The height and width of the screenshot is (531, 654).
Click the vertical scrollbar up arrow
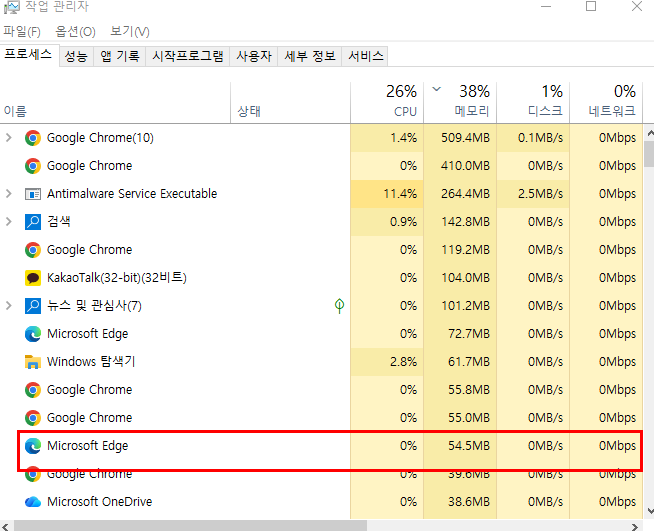tap(649, 133)
